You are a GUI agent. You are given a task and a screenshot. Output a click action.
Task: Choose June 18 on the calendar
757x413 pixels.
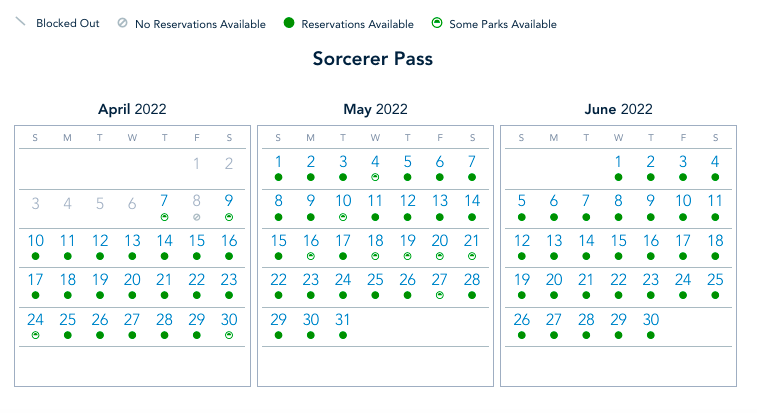[x=714, y=241]
